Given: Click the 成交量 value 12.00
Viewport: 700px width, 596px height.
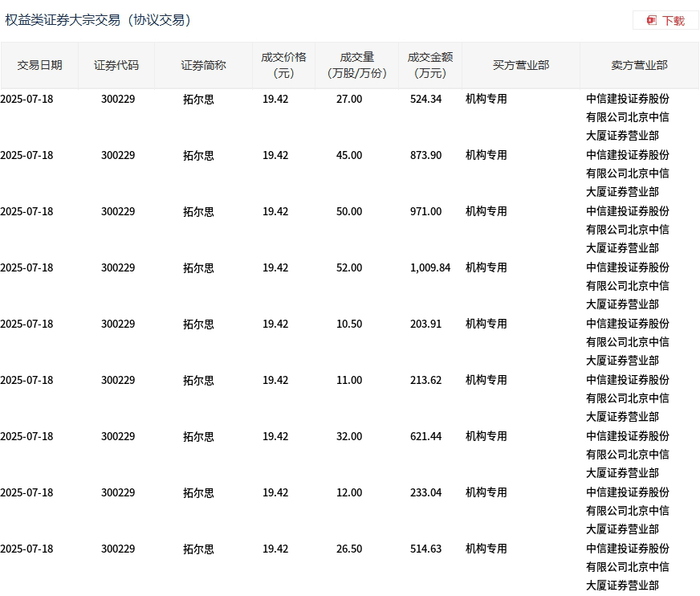Looking at the screenshot, I should click(349, 493).
